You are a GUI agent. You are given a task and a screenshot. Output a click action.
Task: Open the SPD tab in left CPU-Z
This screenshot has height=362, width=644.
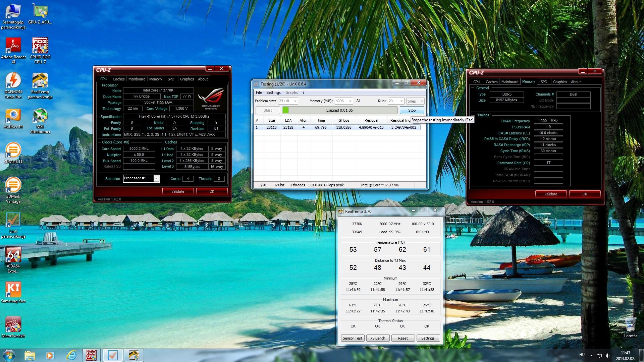tap(171, 79)
